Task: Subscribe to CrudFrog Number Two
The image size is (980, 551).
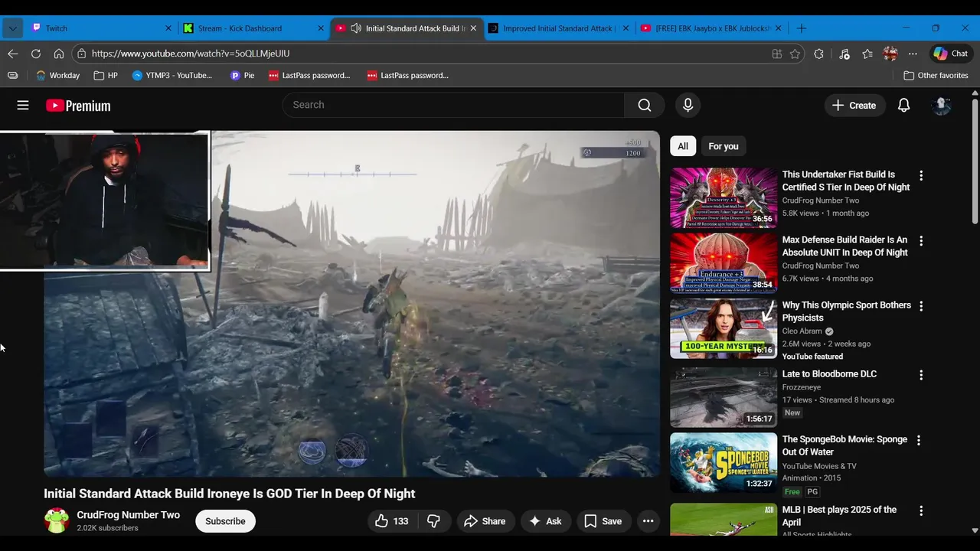Action: coord(225,521)
